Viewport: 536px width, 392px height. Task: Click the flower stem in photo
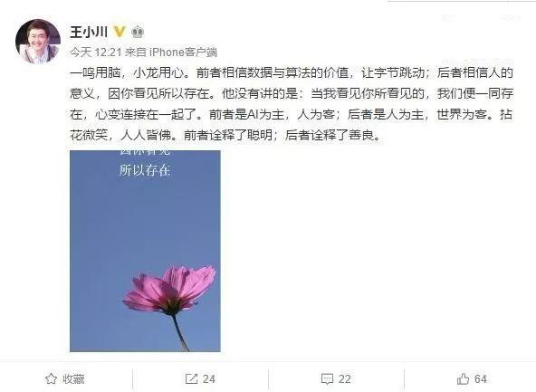180,333
